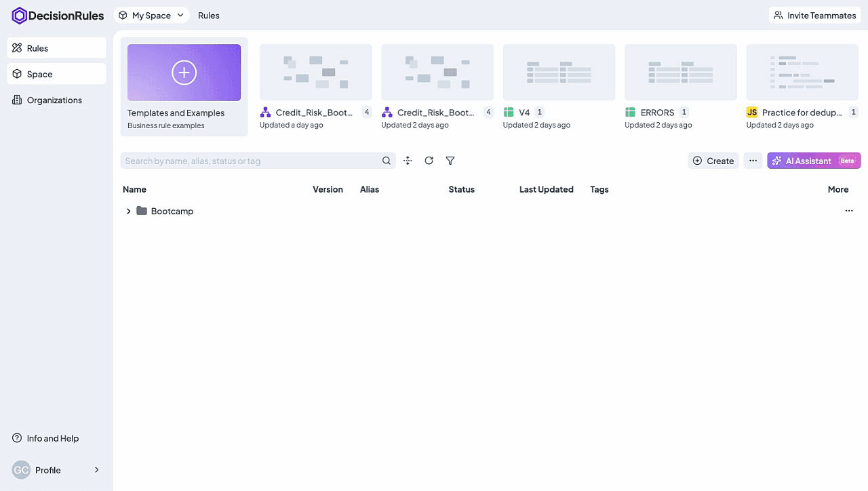Open the AI Assistant Beta
Image resolution: width=868 pixels, height=491 pixels.
point(814,161)
